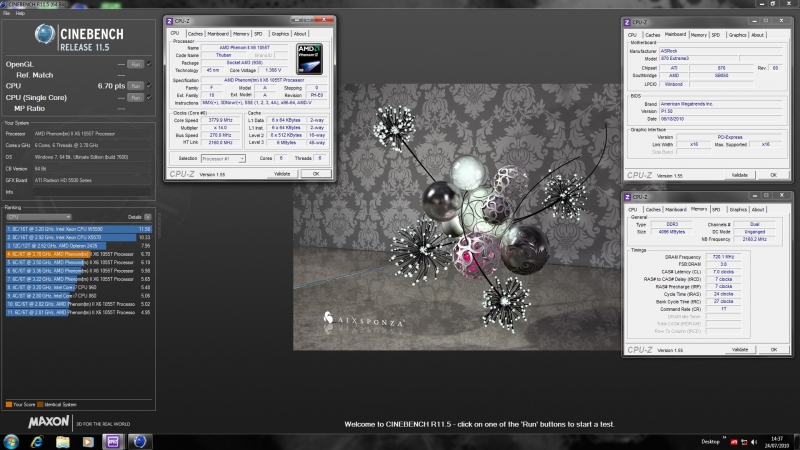
Task: Launch Internet Explorer from the taskbar
Action: pyautogui.click(x=38, y=440)
